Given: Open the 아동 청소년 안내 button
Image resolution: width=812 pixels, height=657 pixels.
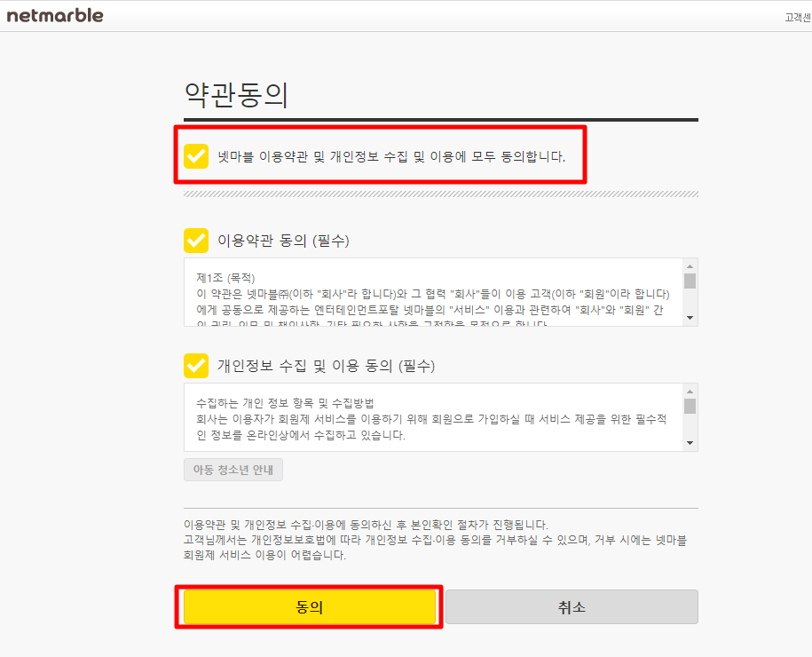Looking at the screenshot, I should [x=233, y=470].
